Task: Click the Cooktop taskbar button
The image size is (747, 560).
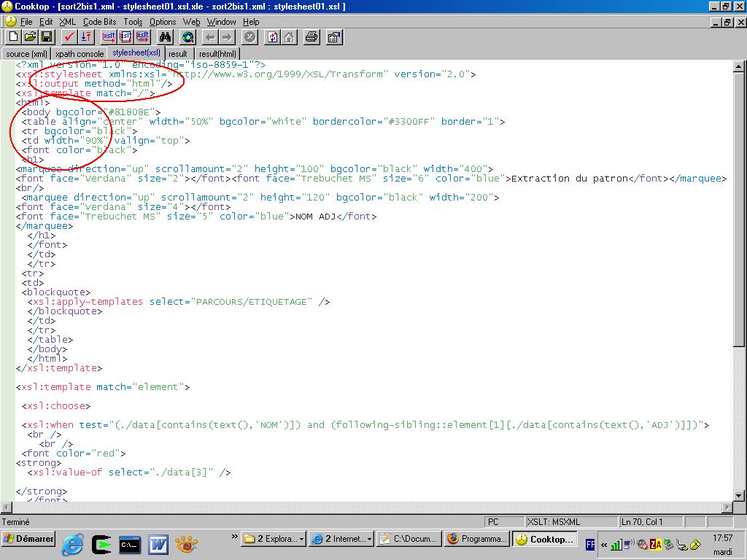Action: [x=545, y=539]
